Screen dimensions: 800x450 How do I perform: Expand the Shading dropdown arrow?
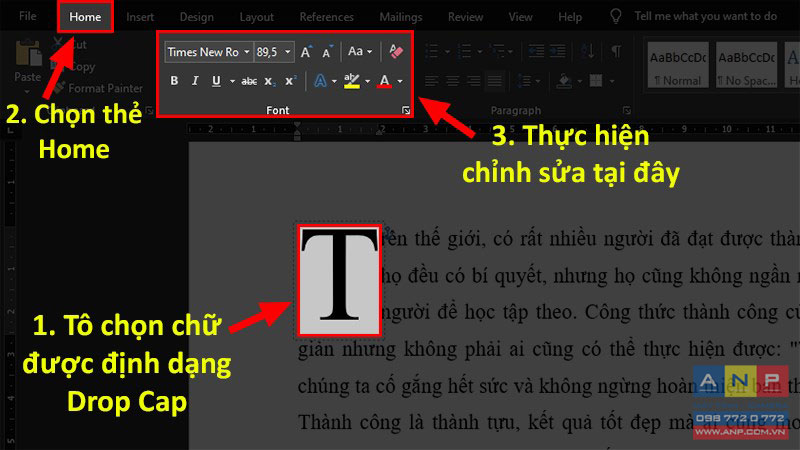point(580,81)
